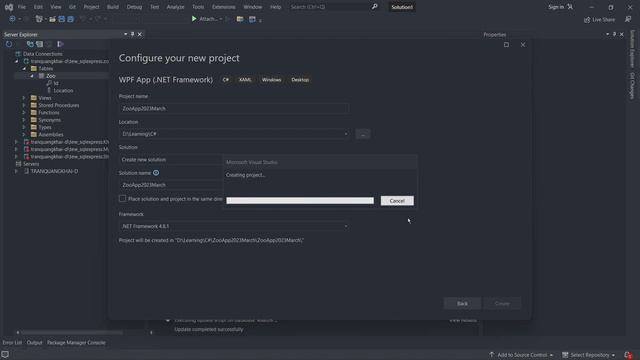
Task: Open the Framework dropdown
Action: [346, 226]
